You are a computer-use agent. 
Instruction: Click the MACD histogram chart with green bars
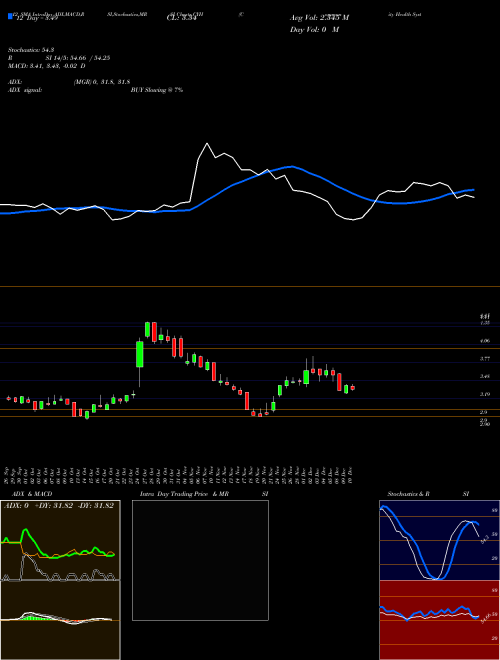[x=60, y=620]
